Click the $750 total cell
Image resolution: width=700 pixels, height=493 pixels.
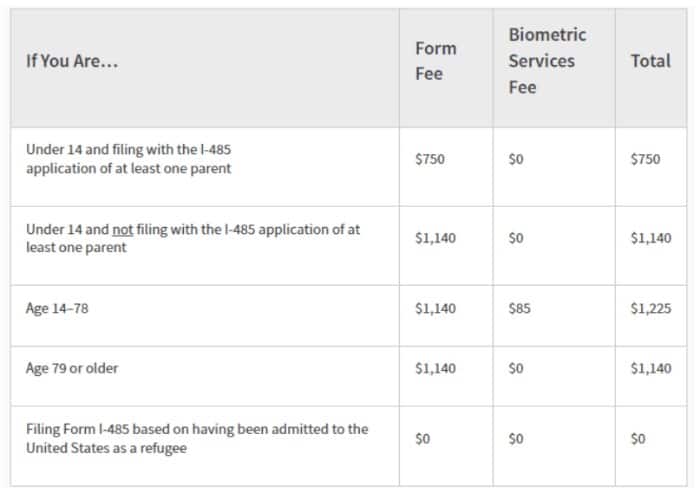(x=645, y=159)
